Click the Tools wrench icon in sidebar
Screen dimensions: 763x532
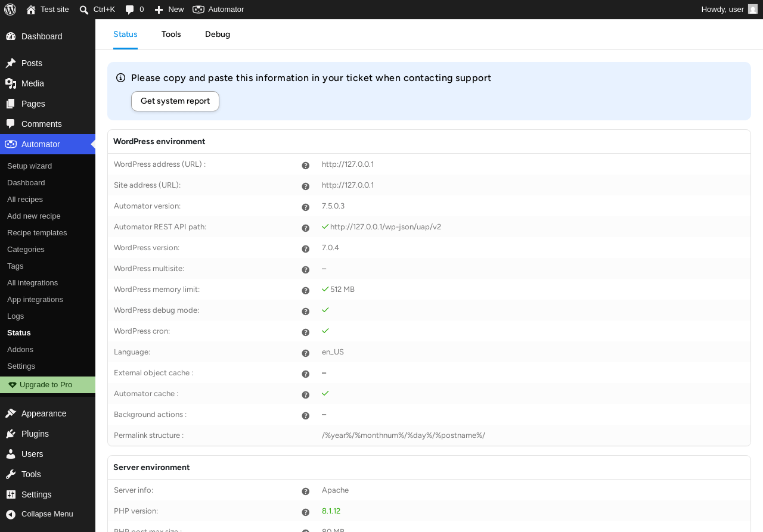[x=11, y=474]
